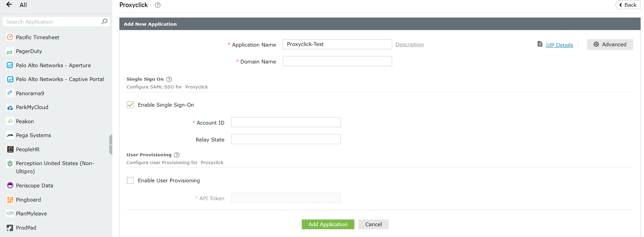The height and width of the screenshot is (237, 644).
Task: Select Pega Systems from the application list
Action: 33,135
